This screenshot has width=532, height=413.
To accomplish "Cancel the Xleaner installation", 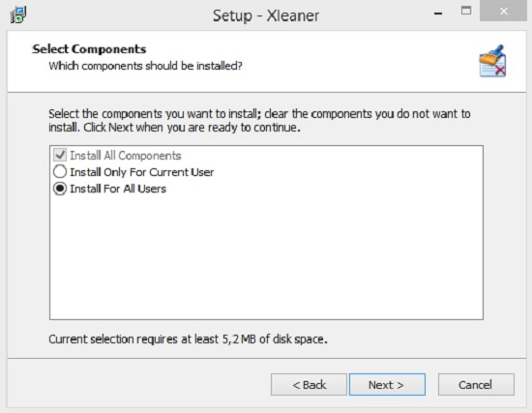I will [476, 385].
